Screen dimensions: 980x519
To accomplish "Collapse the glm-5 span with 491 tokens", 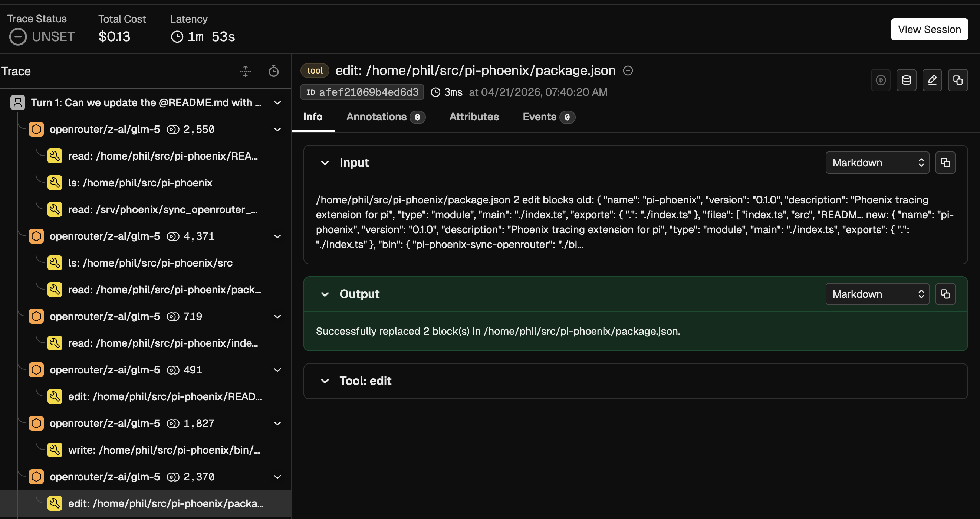I will point(277,370).
